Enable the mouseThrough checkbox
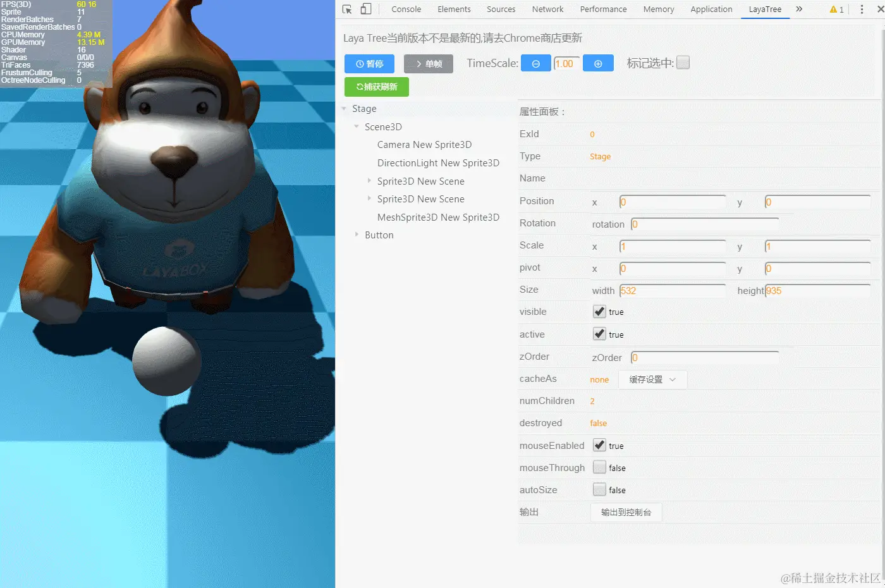Viewport: 885px width, 588px height. [599, 467]
